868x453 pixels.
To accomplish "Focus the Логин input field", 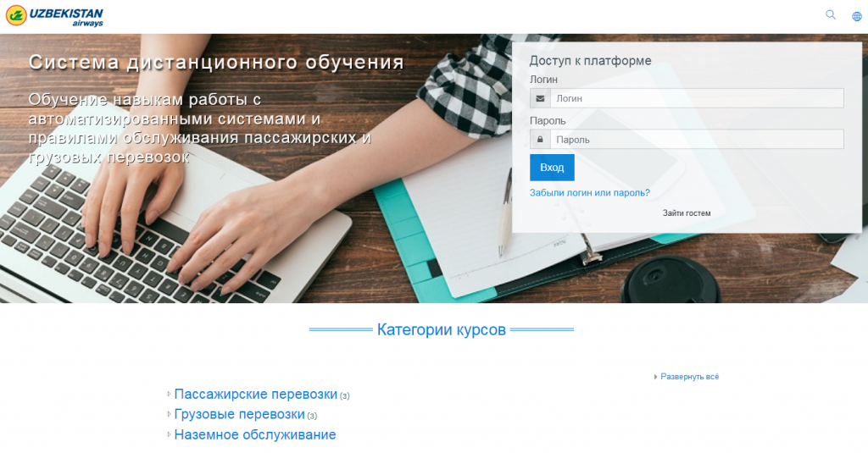I will click(697, 98).
